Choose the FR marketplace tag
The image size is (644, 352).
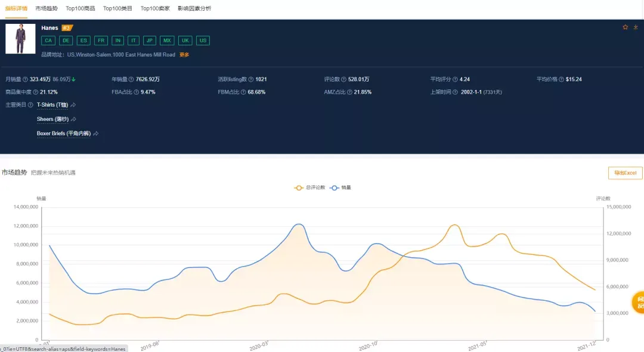click(101, 41)
